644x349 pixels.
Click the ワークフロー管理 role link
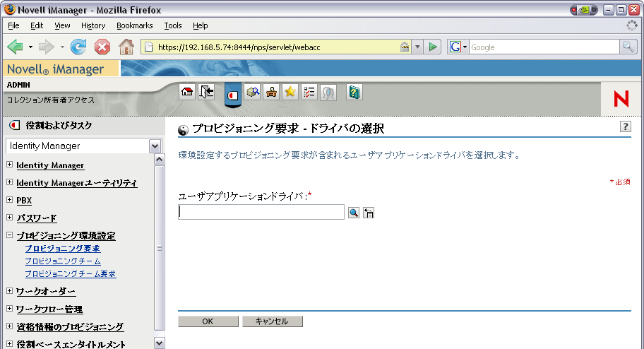click(49, 309)
